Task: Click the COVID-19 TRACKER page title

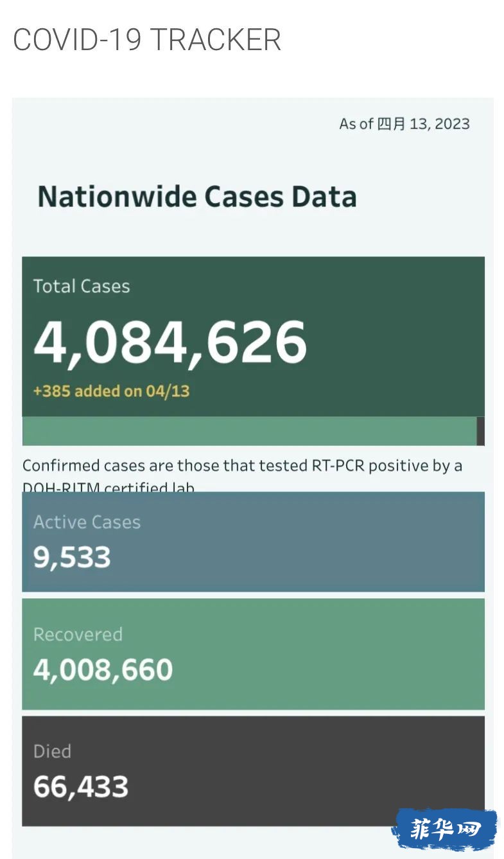Action: pyautogui.click(x=147, y=40)
